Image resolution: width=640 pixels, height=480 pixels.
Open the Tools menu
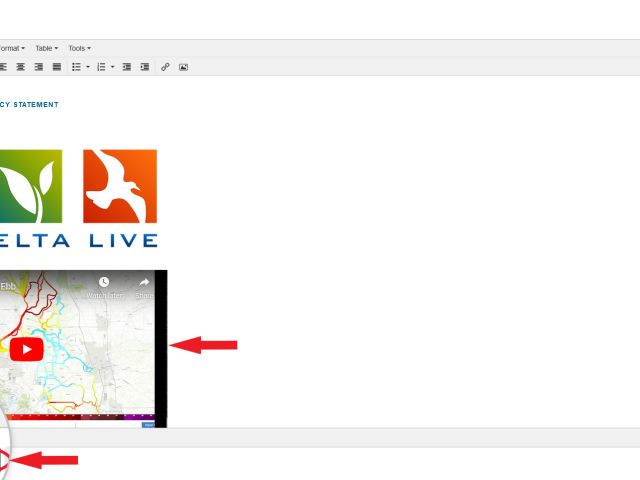point(79,48)
